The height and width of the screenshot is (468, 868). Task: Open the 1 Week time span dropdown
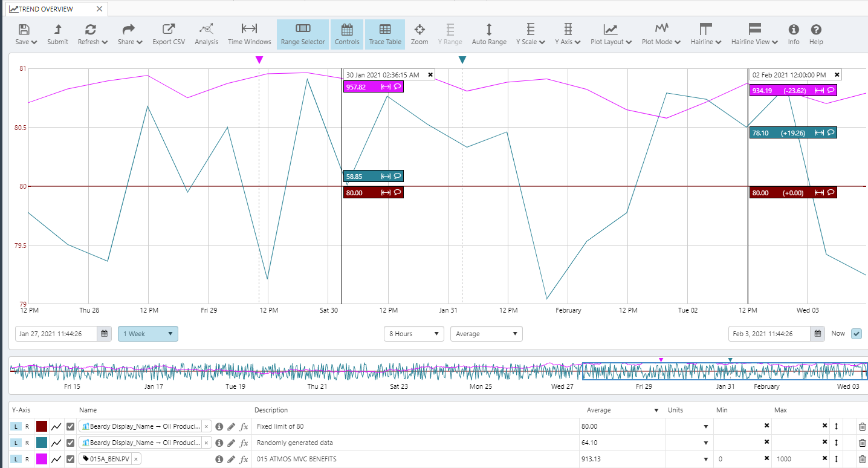(x=148, y=334)
